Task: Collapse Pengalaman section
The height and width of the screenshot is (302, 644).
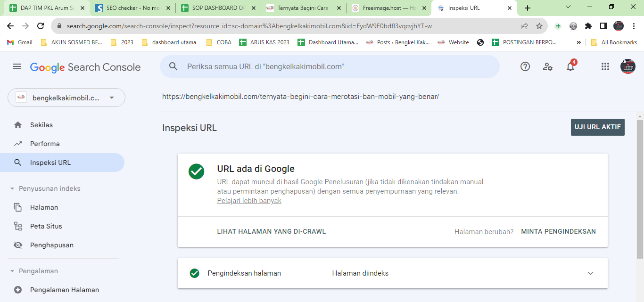Action: [x=12, y=271]
